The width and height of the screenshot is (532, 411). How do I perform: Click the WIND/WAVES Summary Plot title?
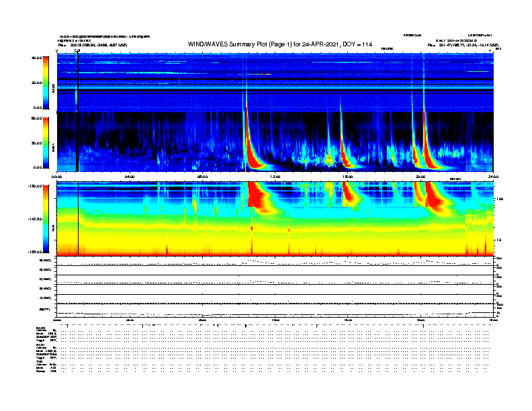point(280,44)
